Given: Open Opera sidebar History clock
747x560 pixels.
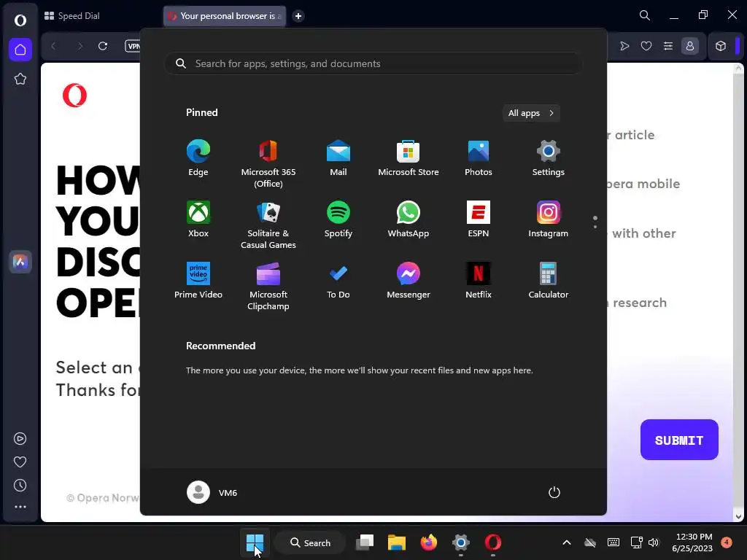Looking at the screenshot, I should (20, 485).
